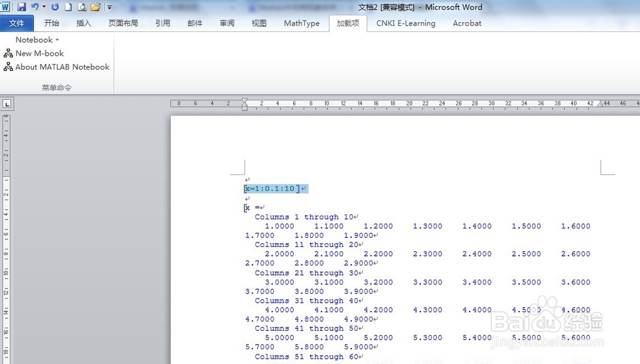640x364 pixels.
Task: Create a new blank document
Action: tap(68, 7)
